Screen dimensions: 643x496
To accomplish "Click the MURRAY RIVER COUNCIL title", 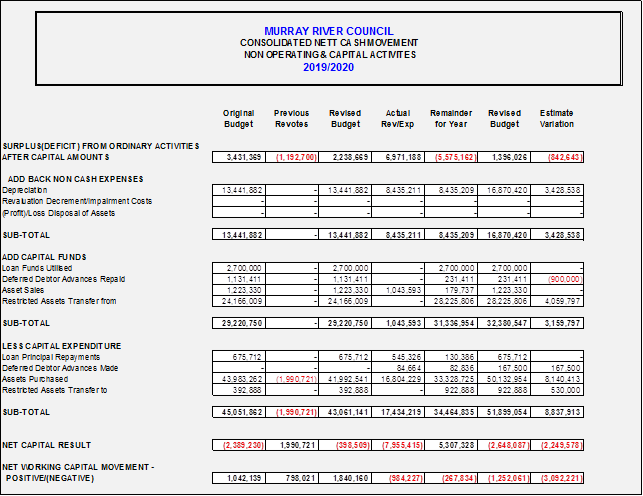I will [328, 31].
